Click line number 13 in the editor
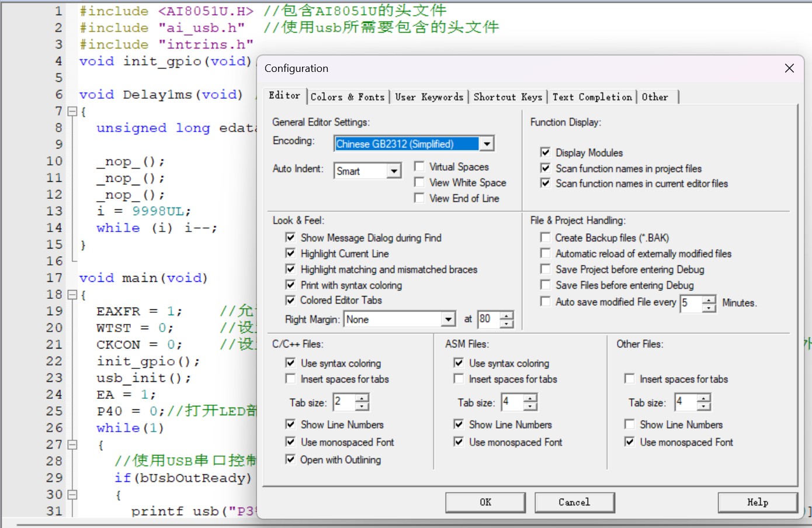The width and height of the screenshot is (812, 528). [x=54, y=211]
